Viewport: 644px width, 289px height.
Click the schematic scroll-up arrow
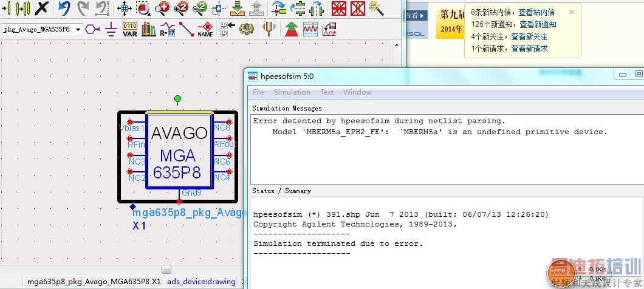click(x=396, y=46)
